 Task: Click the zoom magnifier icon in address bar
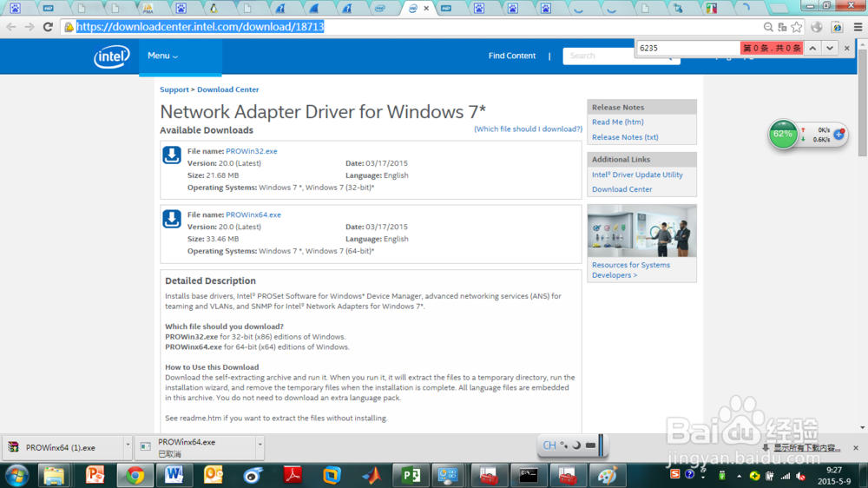(x=768, y=27)
